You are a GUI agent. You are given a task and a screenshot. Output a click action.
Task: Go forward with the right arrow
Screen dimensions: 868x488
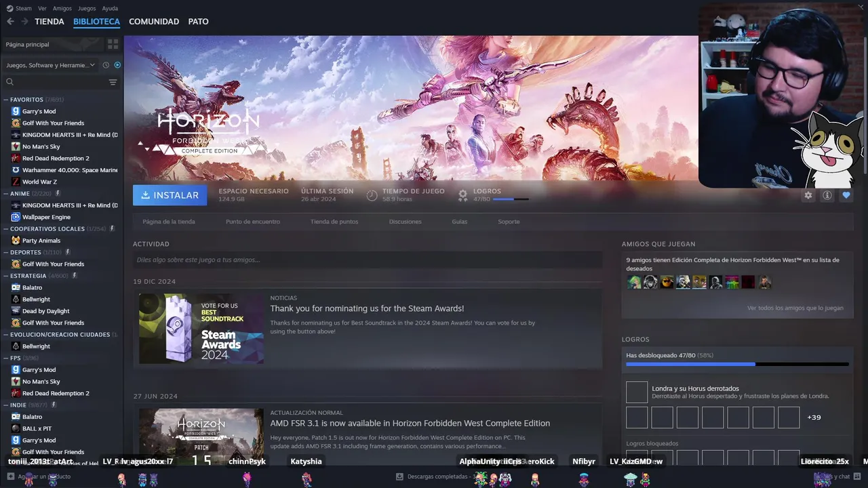[x=24, y=22]
